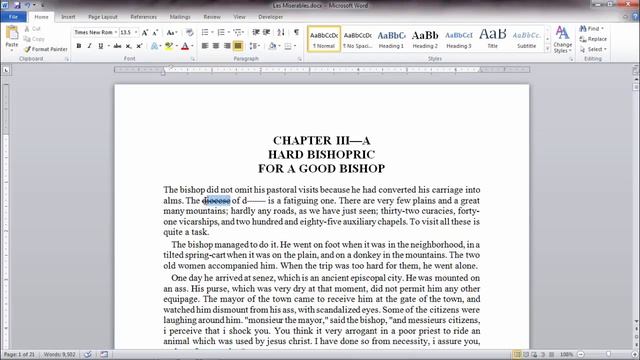
Task: Click Page: 1 of 21 status indicator
Action: tap(19, 354)
